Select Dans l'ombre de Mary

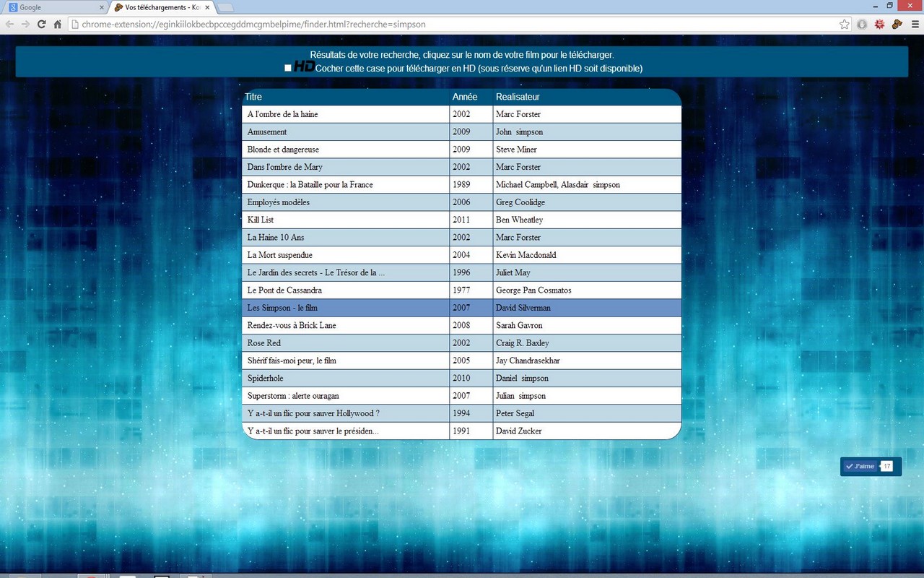[285, 167]
